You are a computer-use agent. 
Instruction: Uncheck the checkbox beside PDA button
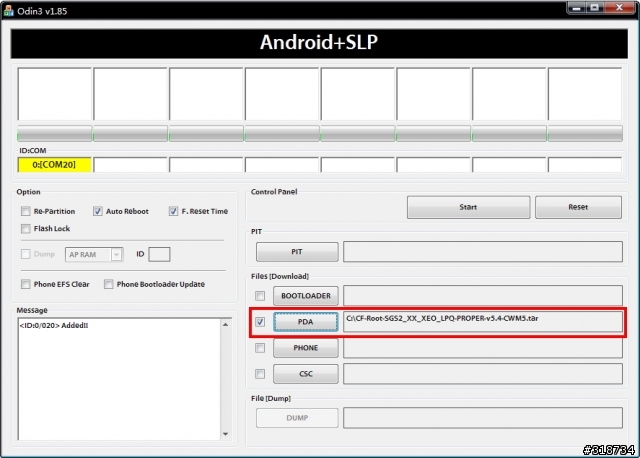[260, 322]
